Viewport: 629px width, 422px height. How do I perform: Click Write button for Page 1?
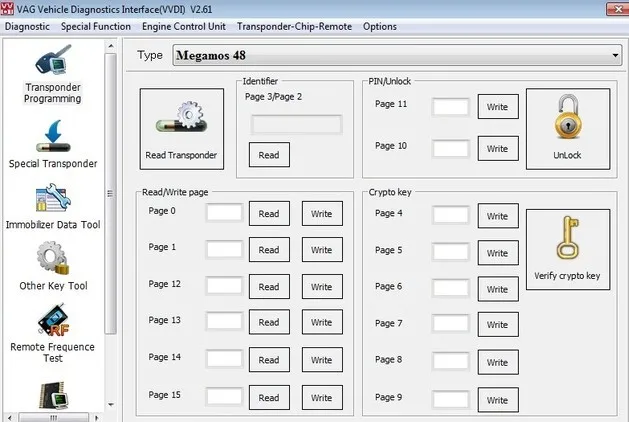[x=322, y=250]
